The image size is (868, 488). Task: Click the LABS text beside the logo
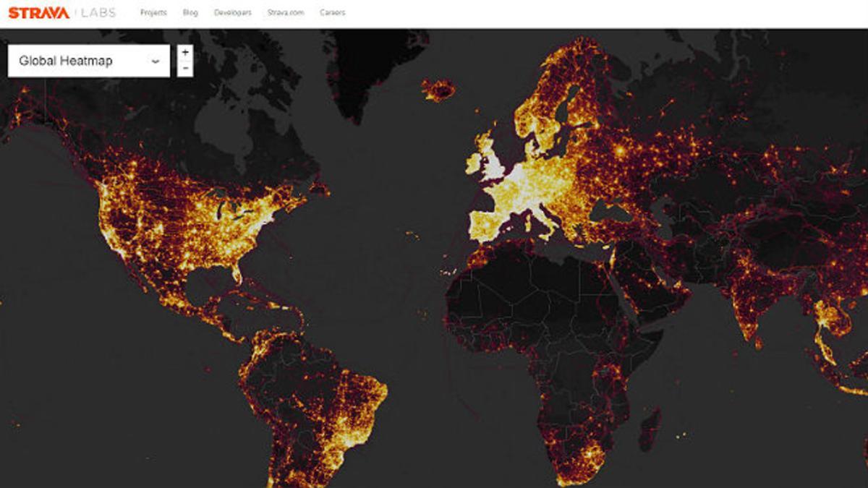click(x=98, y=13)
